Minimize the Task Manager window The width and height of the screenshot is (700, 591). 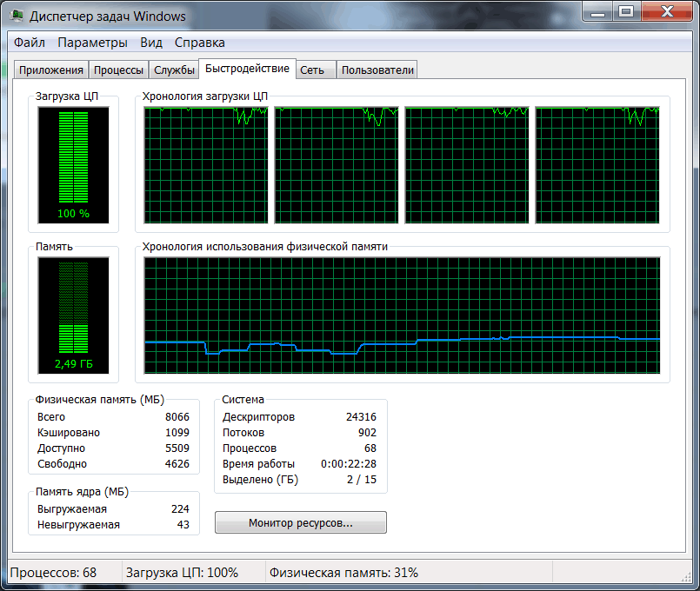point(597,11)
